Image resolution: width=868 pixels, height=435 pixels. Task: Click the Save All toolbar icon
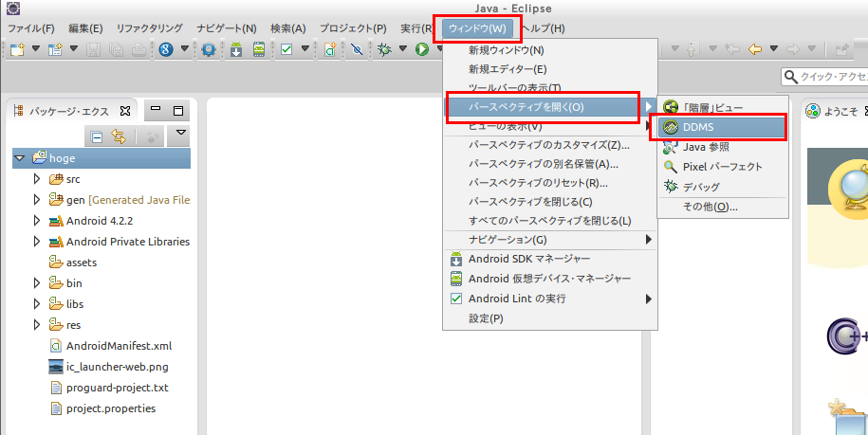pyautogui.click(x=116, y=49)
